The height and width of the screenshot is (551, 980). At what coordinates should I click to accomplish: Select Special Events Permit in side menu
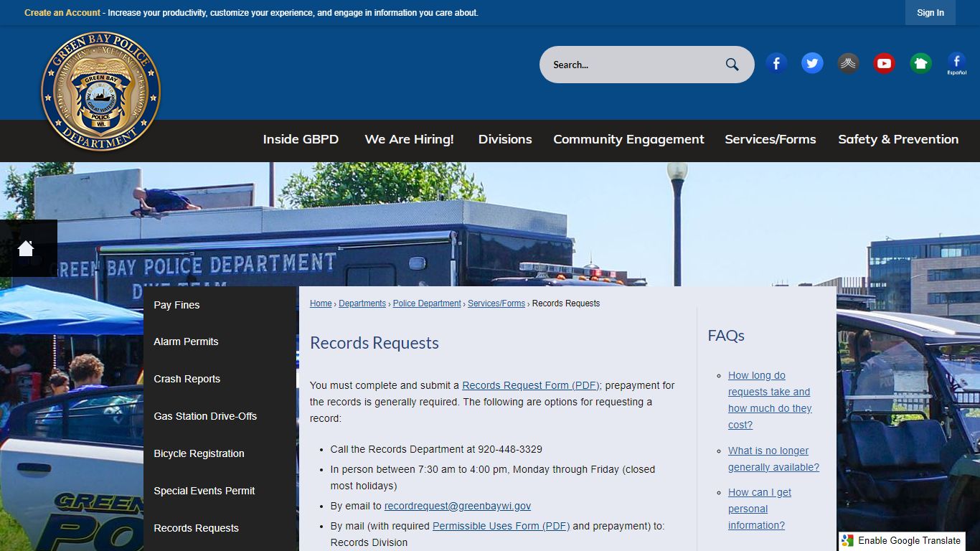click(221, 491)
